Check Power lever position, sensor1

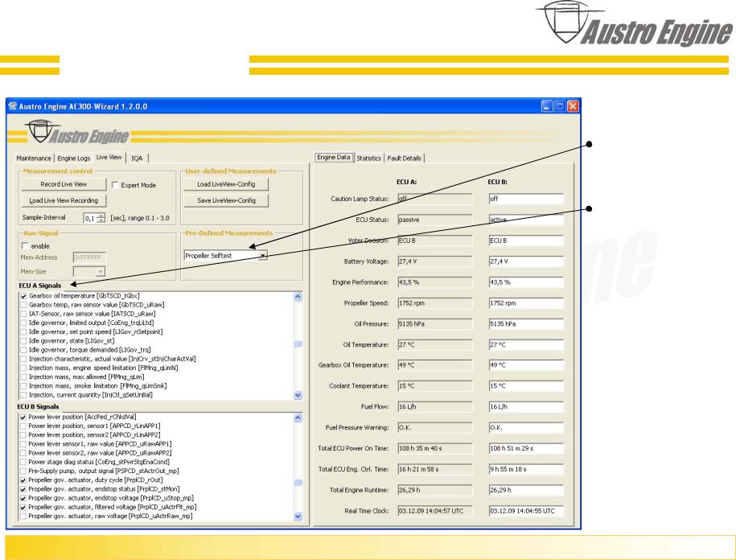click(x=23, y=426)
